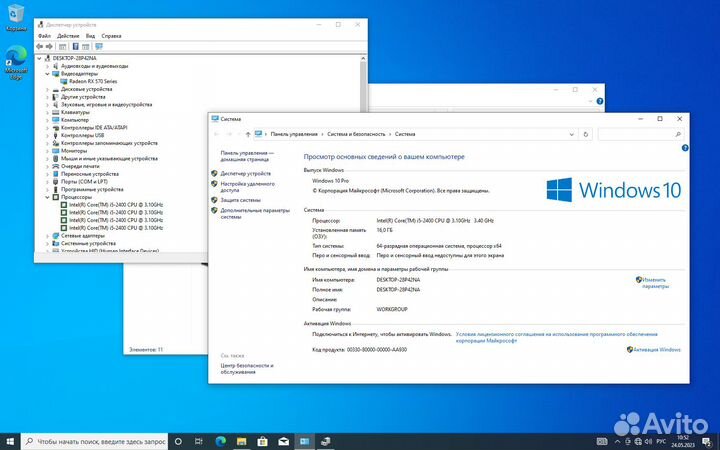Screen dimensions: 720x450
Task: Click the Up arrow in Система window
Action: coord(248,135)
